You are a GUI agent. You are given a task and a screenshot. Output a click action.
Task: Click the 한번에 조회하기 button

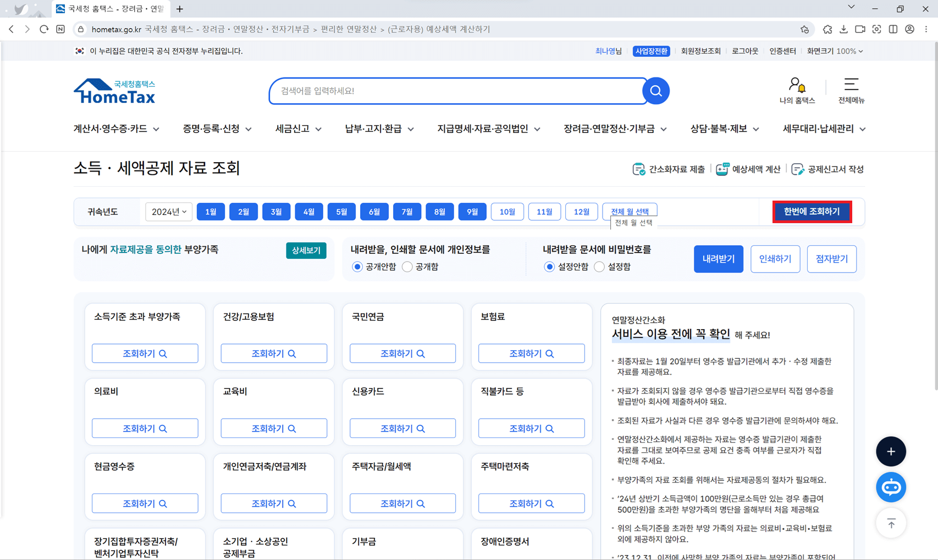coord(812,212)
